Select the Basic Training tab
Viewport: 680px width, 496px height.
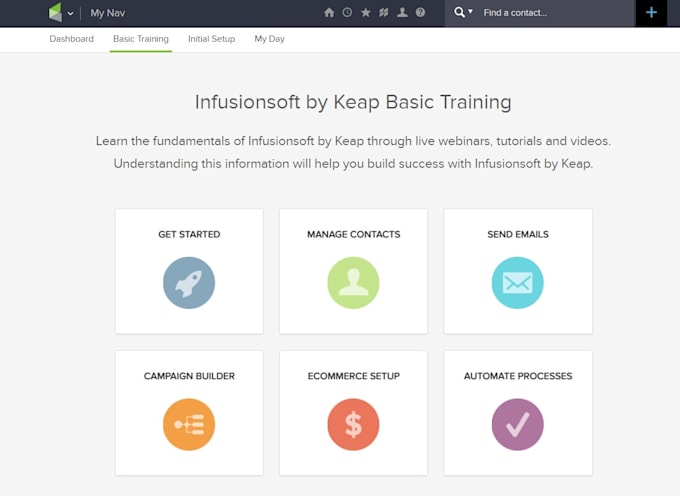point(141,39)
